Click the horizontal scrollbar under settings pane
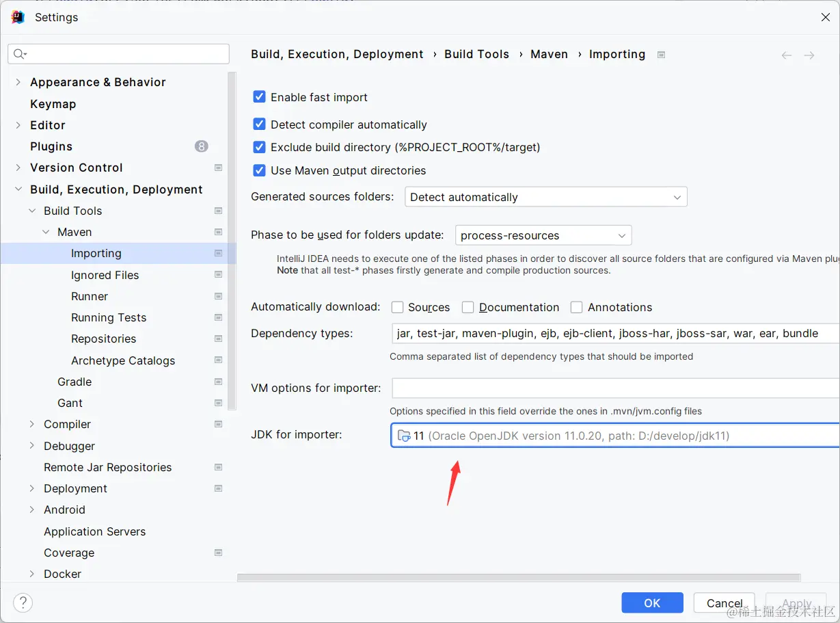This screenshot has width=840, height=623. pyautogui.click(x=519, y=578)
